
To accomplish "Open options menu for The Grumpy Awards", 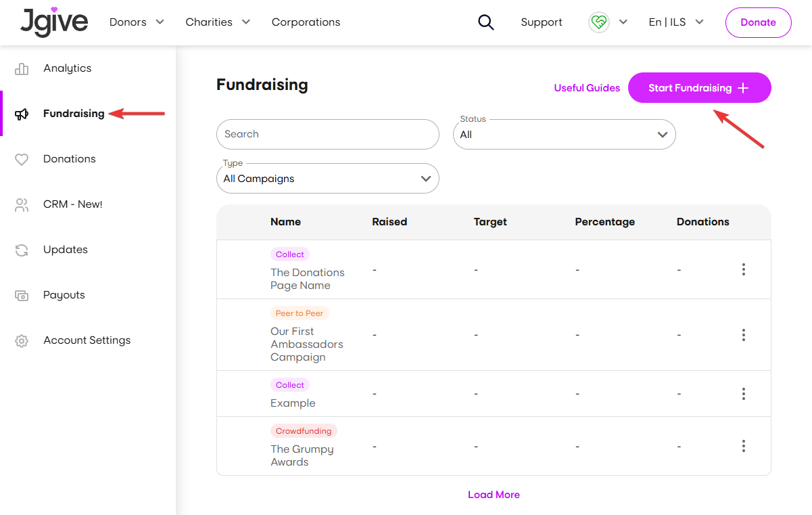I will (744, 446).
